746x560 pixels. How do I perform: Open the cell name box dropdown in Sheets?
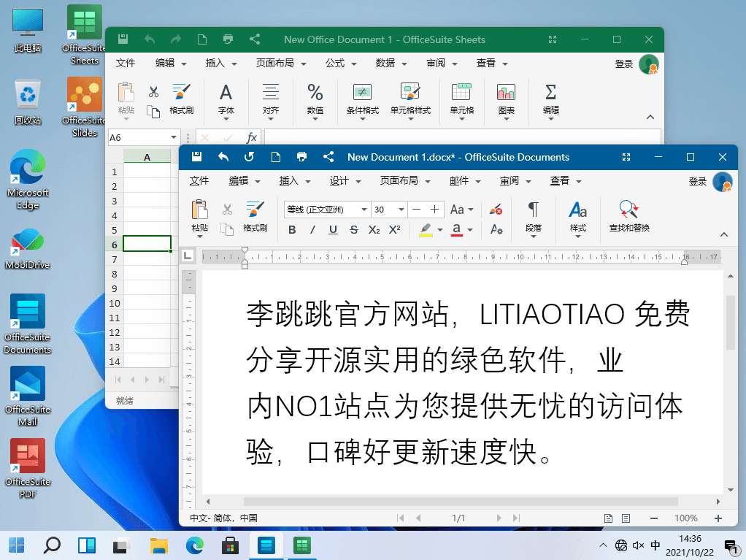pos(173,137)
